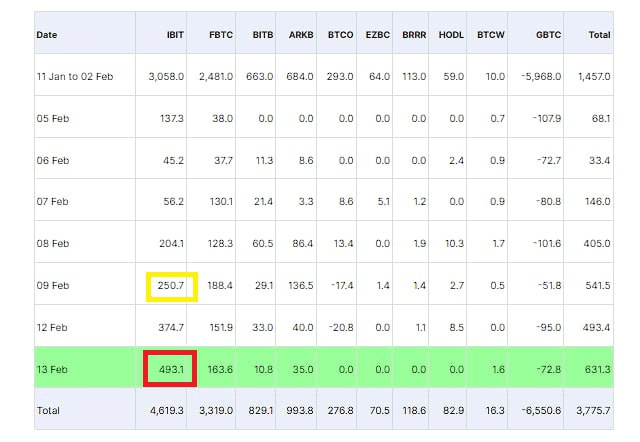Click the Total value 1,457.0
The height and width of the screenshot is (442, 640).
(594, 76)
